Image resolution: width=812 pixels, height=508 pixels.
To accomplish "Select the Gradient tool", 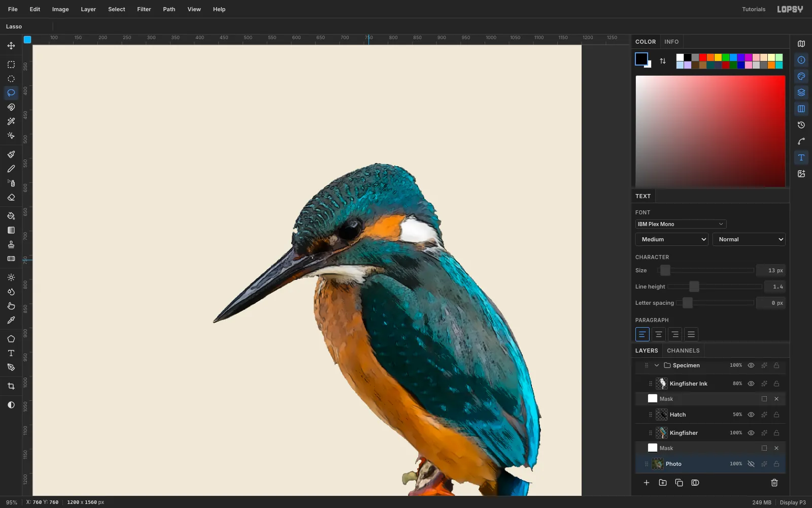I will 11,230.
